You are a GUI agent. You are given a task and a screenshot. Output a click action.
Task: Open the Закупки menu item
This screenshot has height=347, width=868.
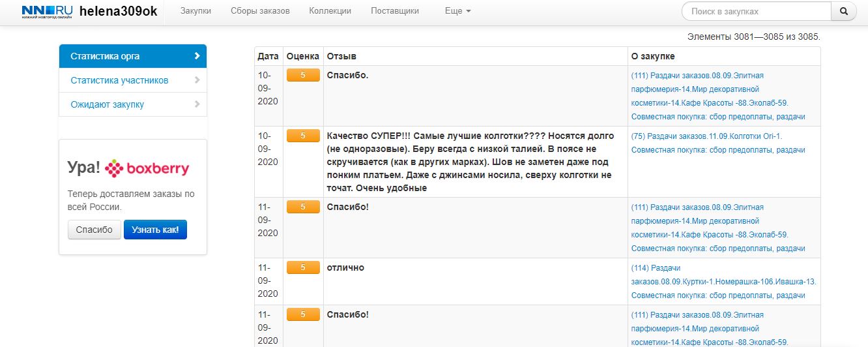tap(195, 11)
